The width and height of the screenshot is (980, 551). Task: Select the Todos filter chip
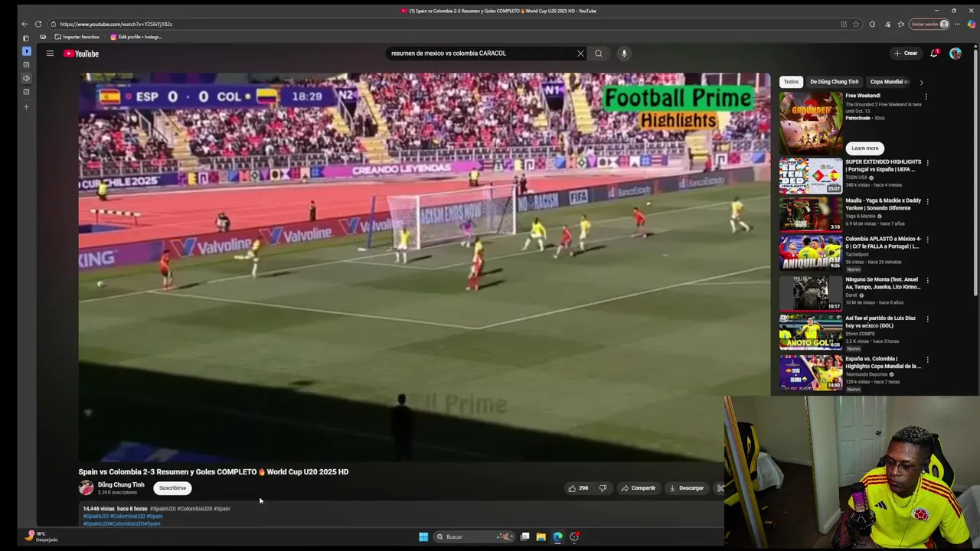(x=791, y=82)
